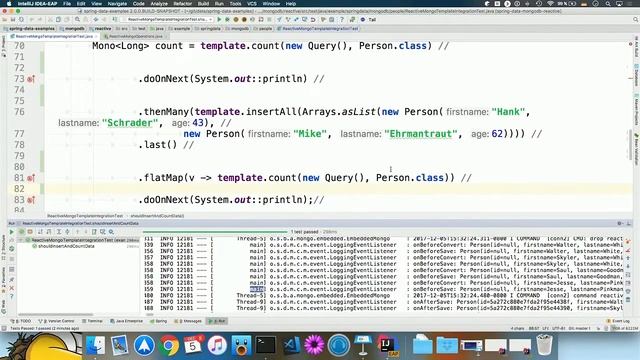Open Google Chrome from the Dock
This screenshot has height=360, width=640.
pos(169,345)
